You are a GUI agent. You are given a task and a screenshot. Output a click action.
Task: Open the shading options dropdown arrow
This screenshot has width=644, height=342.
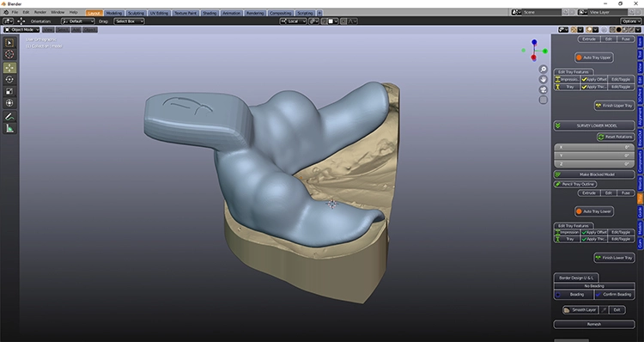tap(638, 29)
